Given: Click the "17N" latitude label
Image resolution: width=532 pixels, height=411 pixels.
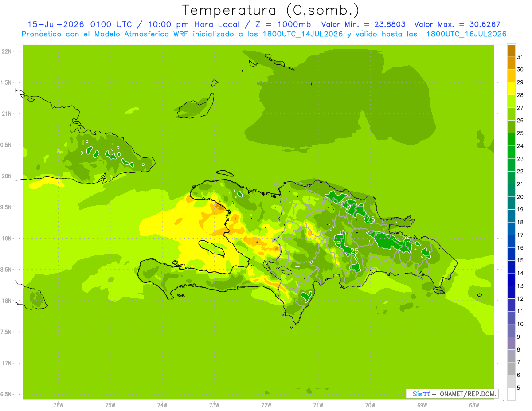Looking at the screenshot, I should pos(6,363).
